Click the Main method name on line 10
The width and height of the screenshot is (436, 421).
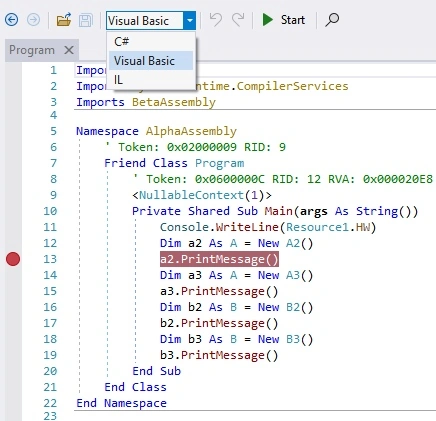tap(278, 211)
